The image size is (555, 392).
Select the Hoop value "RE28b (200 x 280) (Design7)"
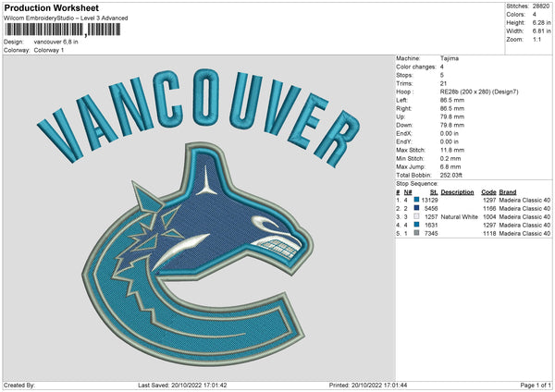(x=479, y=92)
